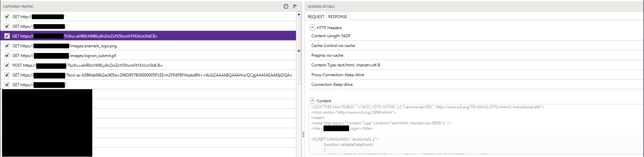Click the clock timing icon in Captured Traffic
This screenshot has width=644, height=157.
coord(286,6)
